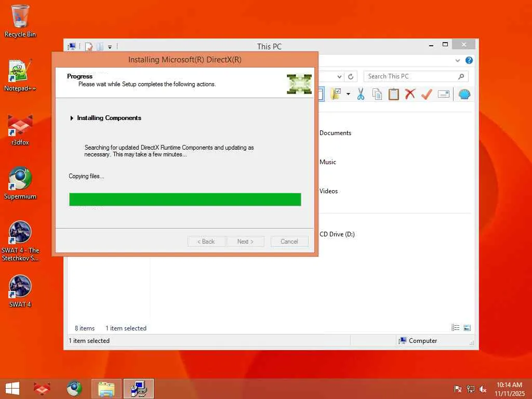Screen dimensions: 532x399
Task: Switch to details view icon in status bar
Action: (455, 328)
